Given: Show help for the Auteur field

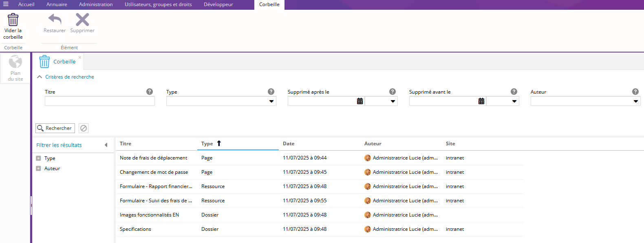Looking at the screenshot, I should [635, 92].
